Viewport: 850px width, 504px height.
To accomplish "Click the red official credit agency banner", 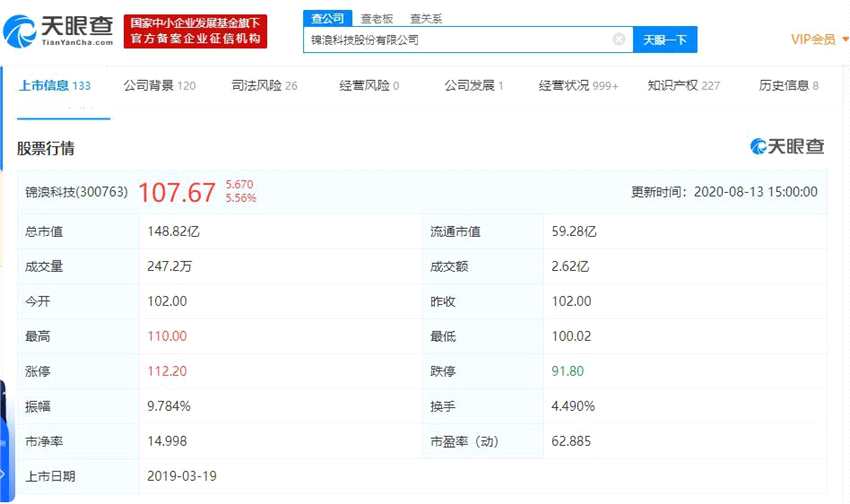I will point(195,31).
